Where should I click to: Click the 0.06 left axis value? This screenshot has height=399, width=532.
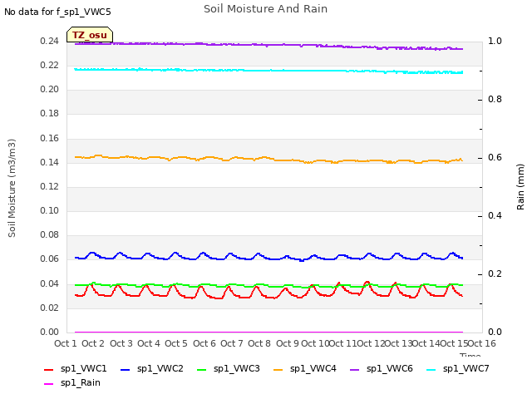coord(50,259)
